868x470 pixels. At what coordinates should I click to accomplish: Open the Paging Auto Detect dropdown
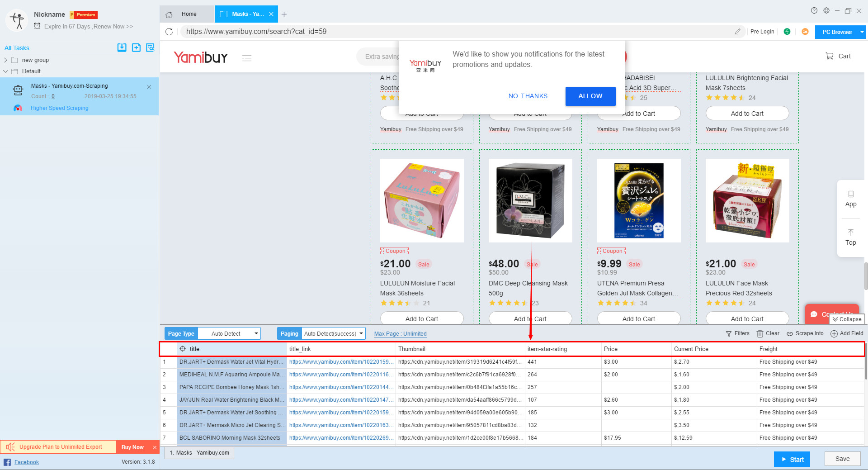[x=333, y=334]
